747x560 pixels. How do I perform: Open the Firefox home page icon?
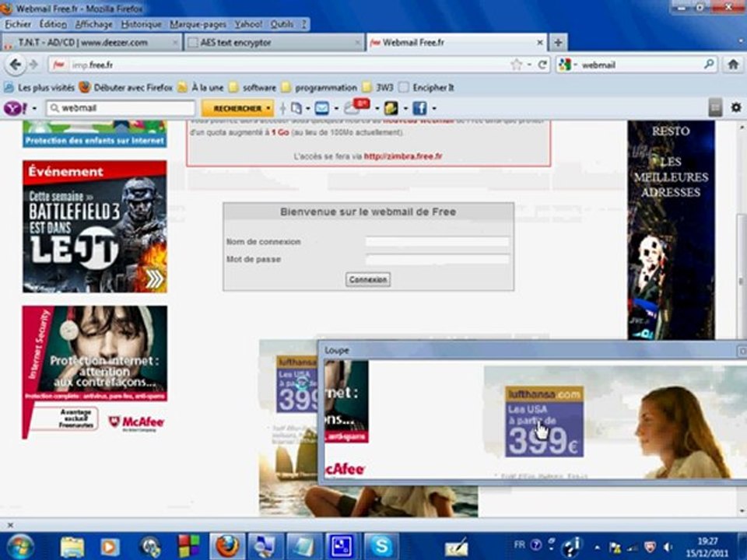(733, 65)
